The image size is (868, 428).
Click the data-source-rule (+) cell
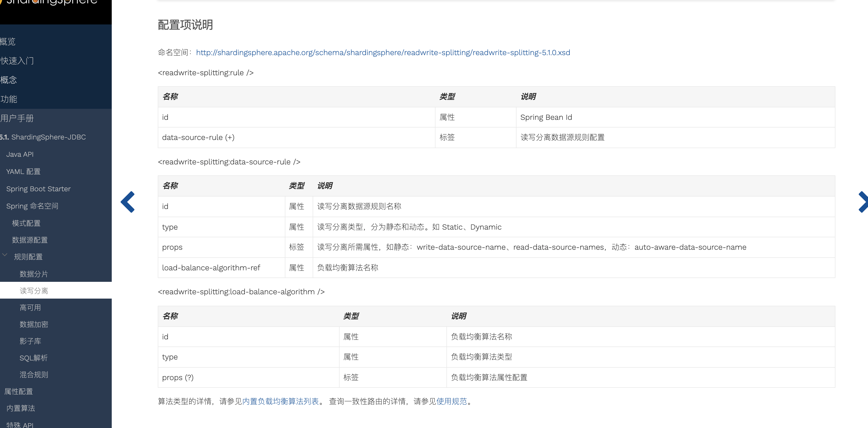click(297, 137)
